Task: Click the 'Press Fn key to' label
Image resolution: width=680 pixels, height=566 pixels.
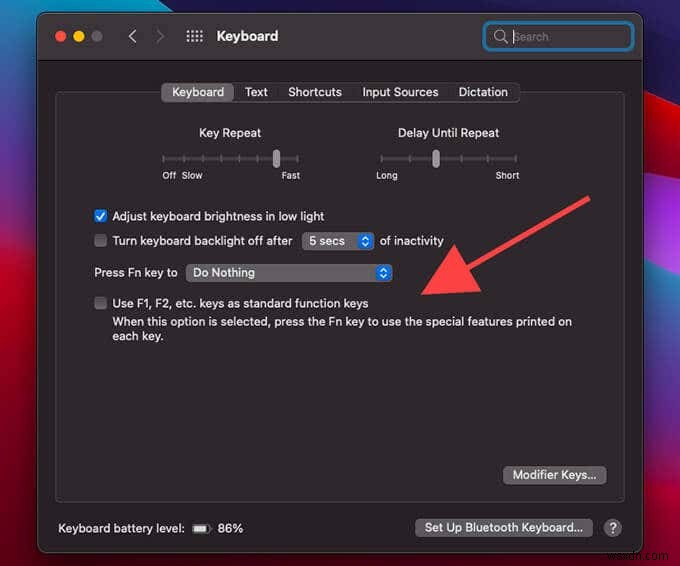Action: click(x=136, y=272)
